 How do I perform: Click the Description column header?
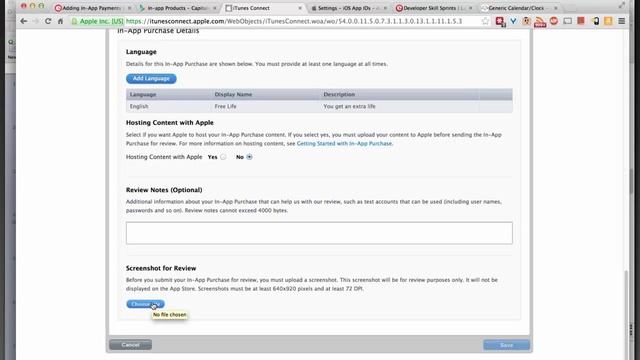(339, 94)
